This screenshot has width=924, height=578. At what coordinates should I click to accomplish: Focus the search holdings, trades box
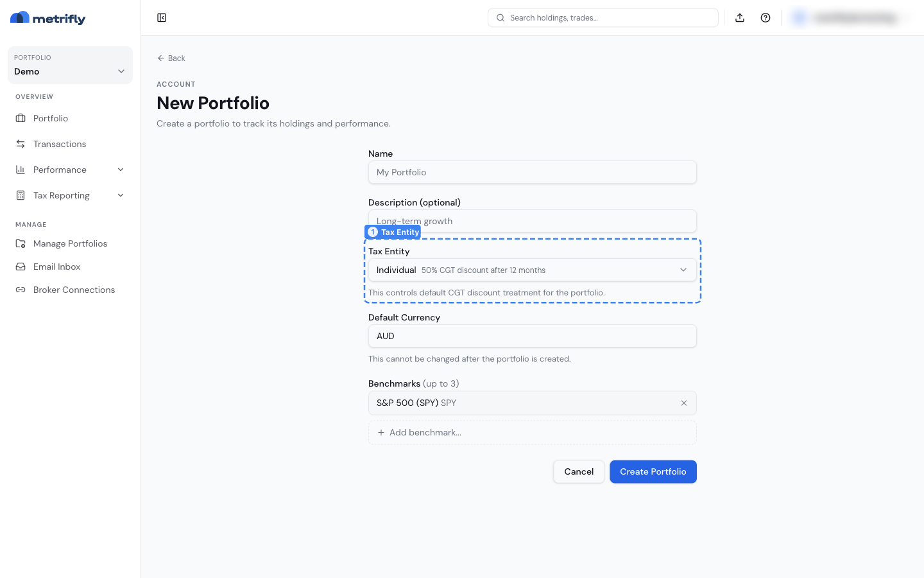click(x=603, y=18)
